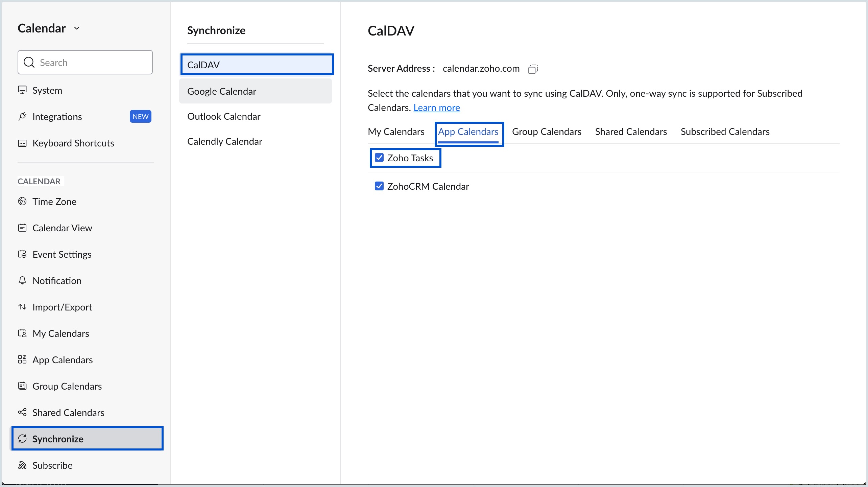The height and width of the screenshot is (487, 868).
Task: Click the Notification bell icon
Action: [22, 280]
